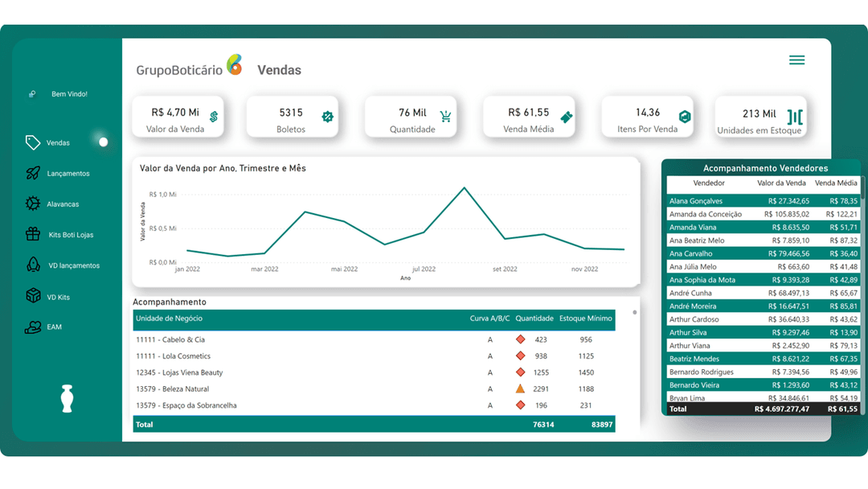Select the 14,36 Itens Por Venda card
Image resolution: width=868 pixels, height=489 pixels.
pos(648,117)
